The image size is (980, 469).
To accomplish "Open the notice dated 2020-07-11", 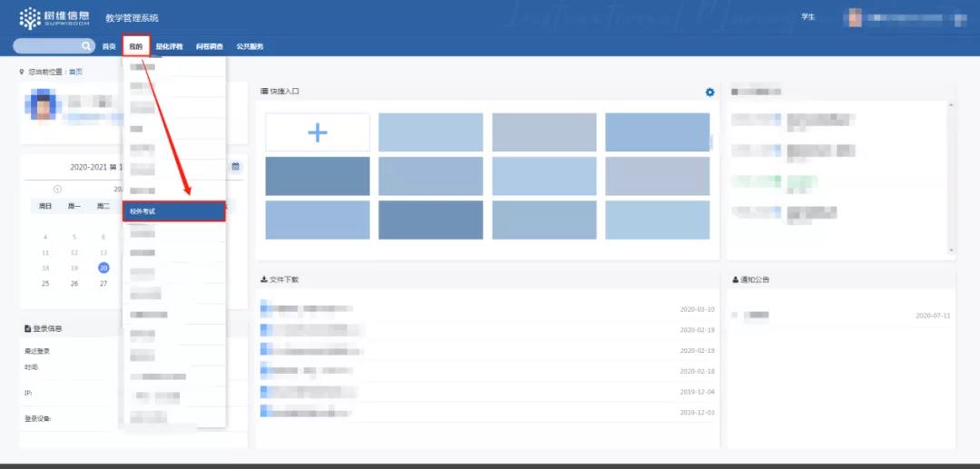I will (x=841, y=316).
